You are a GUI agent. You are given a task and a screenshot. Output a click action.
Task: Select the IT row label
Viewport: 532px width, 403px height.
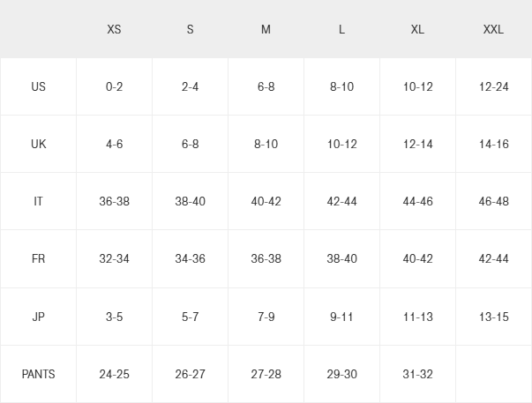tap(38, 201)
